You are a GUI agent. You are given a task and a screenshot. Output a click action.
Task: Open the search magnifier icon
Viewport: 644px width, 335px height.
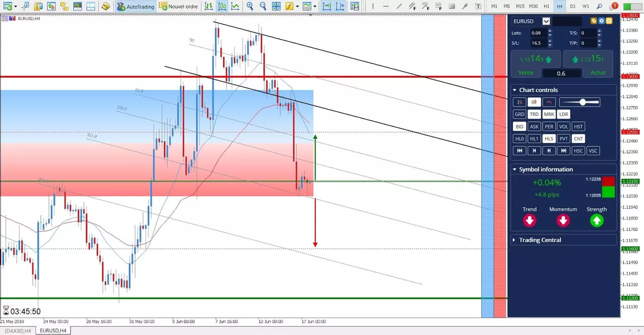[x=599, y=6]
